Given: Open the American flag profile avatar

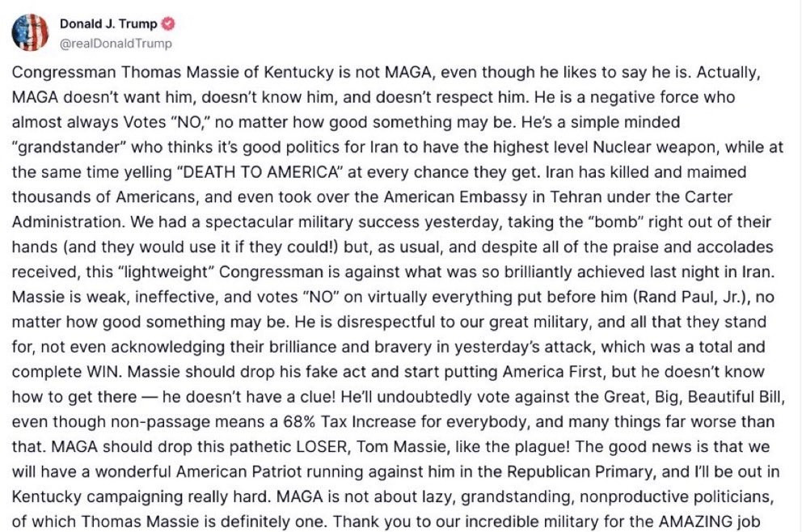Looking at the screenshot, I should [x=30, y=32].
